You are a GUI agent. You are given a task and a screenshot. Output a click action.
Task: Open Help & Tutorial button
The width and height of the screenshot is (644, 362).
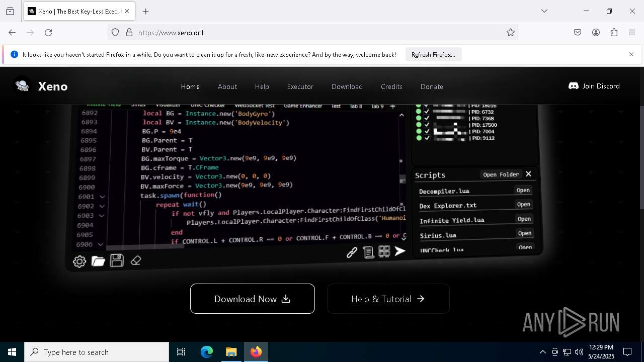coord(388,299)
